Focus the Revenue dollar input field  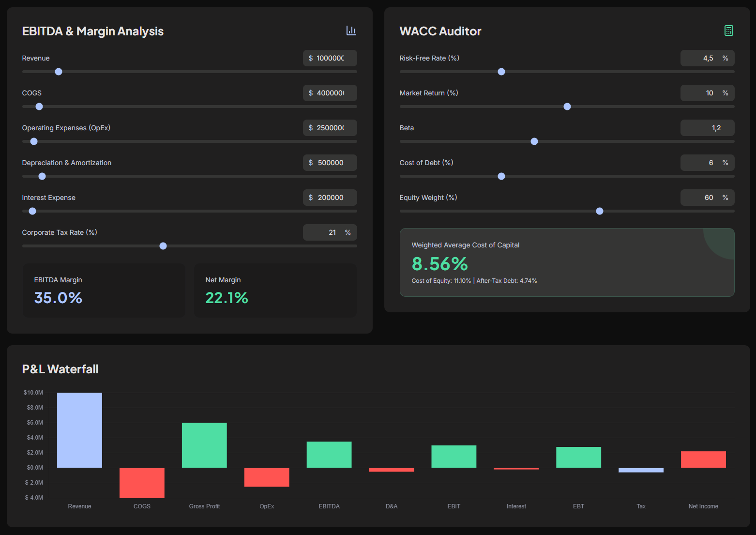coord(330,58)
